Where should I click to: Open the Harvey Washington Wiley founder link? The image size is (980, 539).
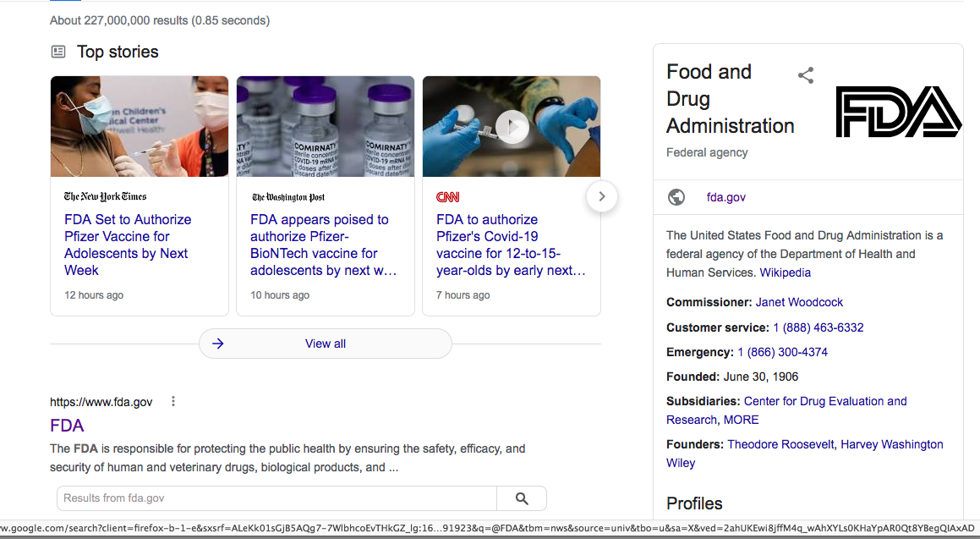click(x=805, y=454)
